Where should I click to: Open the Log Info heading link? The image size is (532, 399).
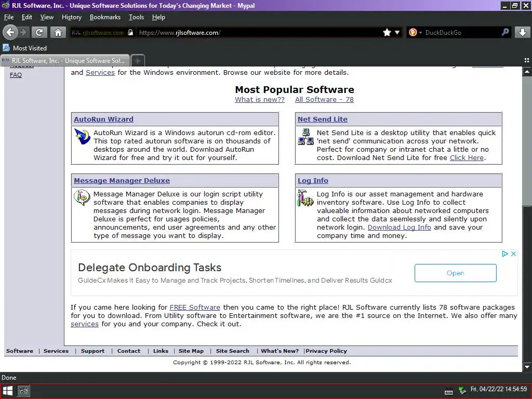(313, 180)
